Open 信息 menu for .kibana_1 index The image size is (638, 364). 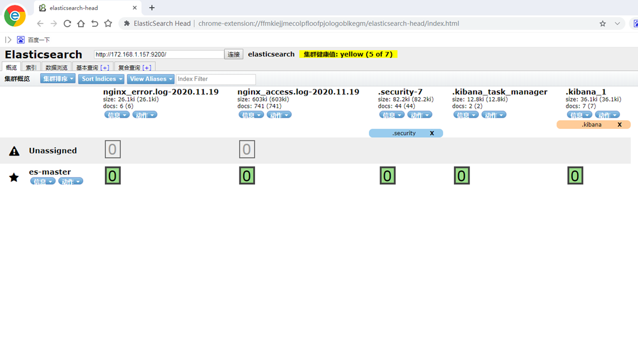[579, 115]
